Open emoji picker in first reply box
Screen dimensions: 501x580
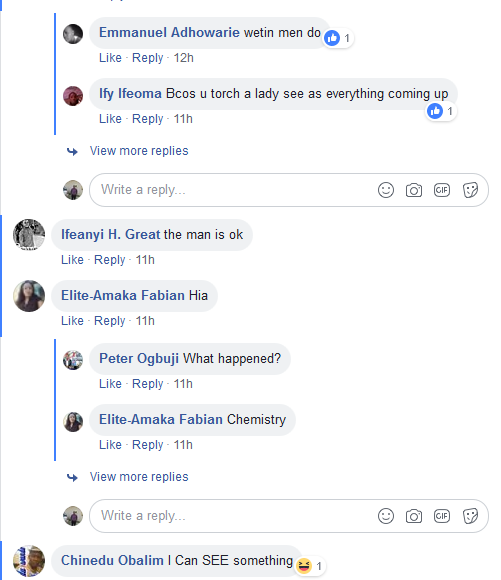click(386, 190)
